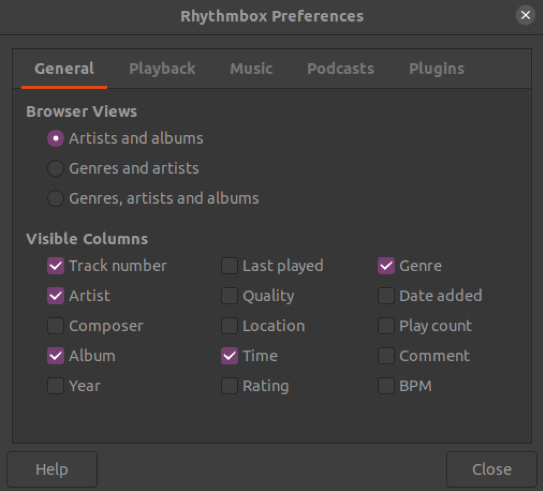Open the Plugins tab
This screenshot has height=491, width=543.
pos(437,69)
